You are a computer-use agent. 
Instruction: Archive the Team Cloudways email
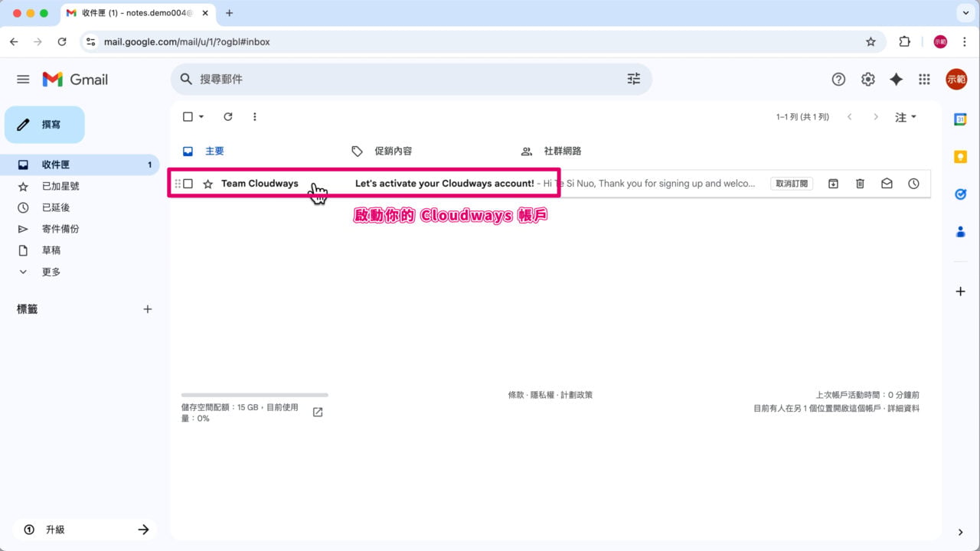tap(832, 183)
